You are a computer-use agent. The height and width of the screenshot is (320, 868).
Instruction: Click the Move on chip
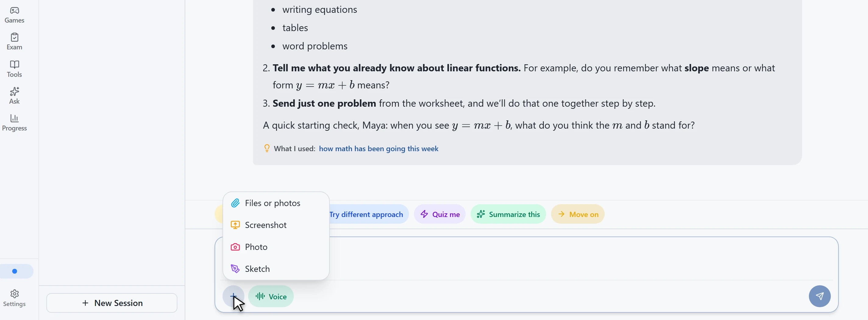578,214
